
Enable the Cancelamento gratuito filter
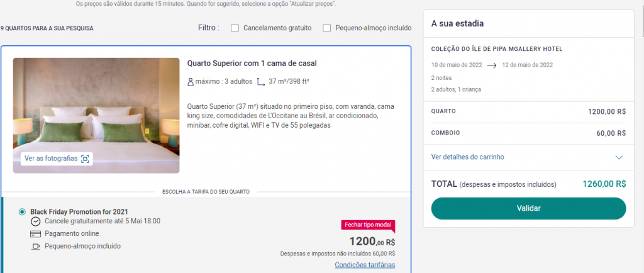pos(235,28)
